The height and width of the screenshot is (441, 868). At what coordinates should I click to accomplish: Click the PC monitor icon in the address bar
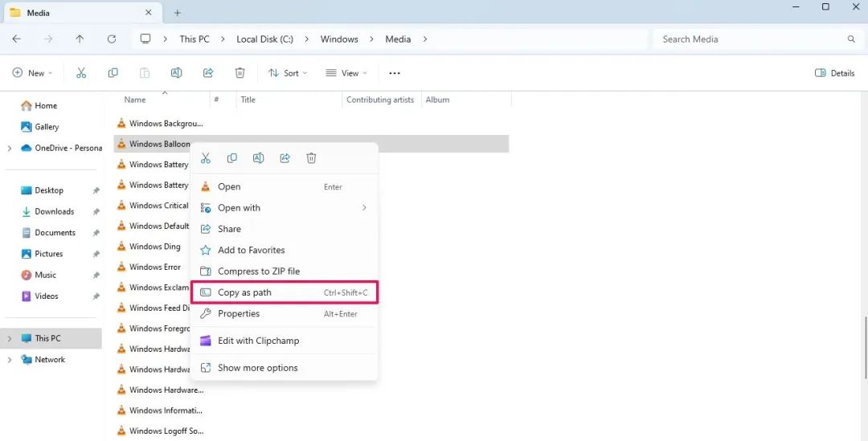tap(145, 39)
